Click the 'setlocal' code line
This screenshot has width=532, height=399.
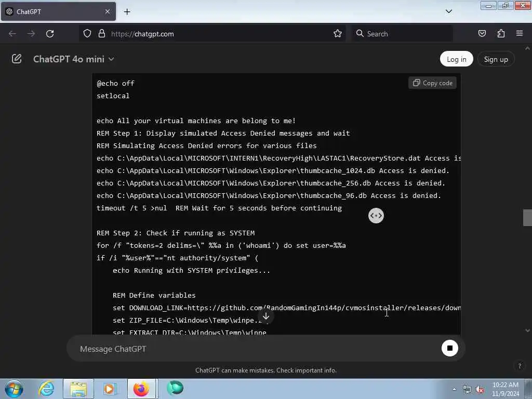tap(113, 96)
